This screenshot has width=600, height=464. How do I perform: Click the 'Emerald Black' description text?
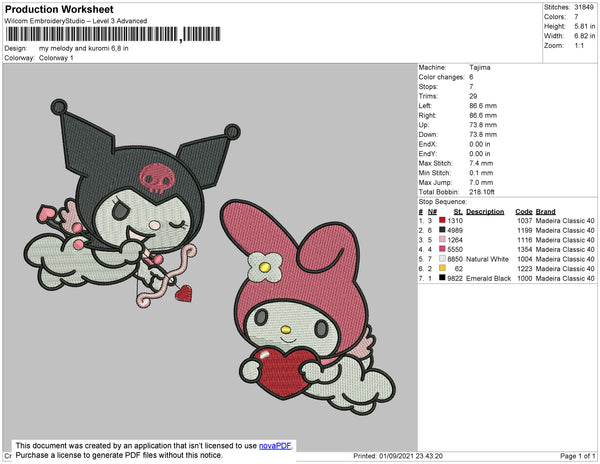[489, 278]
